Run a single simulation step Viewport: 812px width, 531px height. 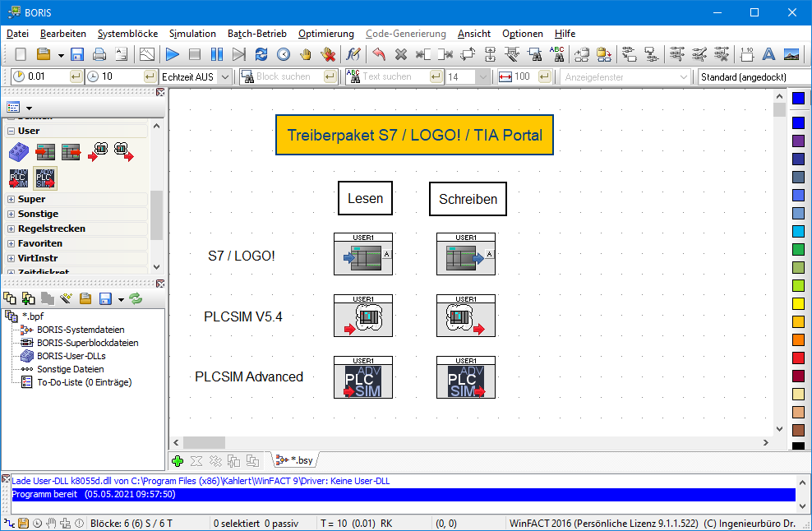(x=238, y=54)
